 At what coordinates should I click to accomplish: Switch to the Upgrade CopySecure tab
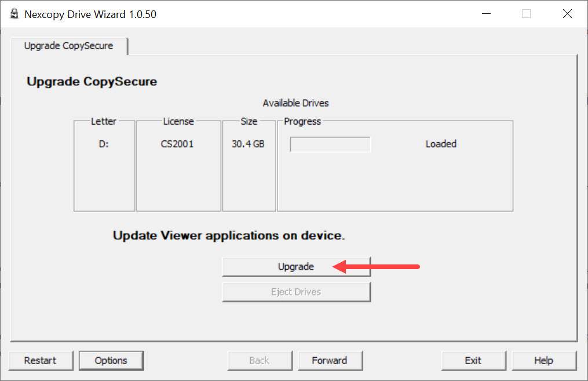tap(68, 46)
